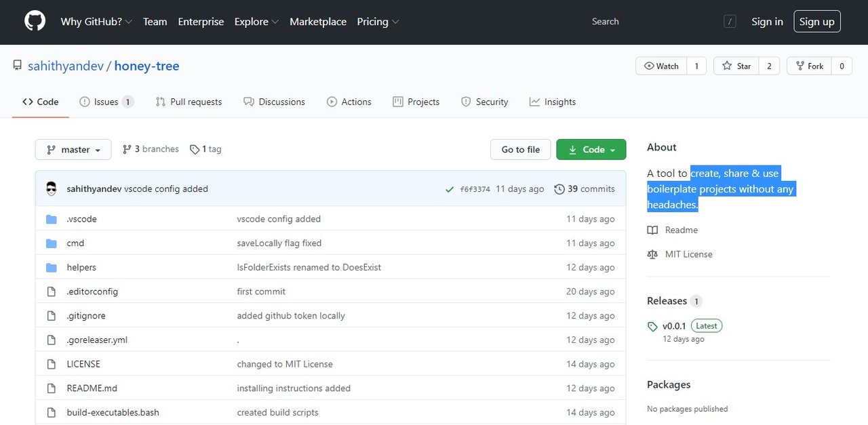Viewport: 868px width, 425px height.
Task: Open the .vscode folder icon
Action: click(51, 219)
